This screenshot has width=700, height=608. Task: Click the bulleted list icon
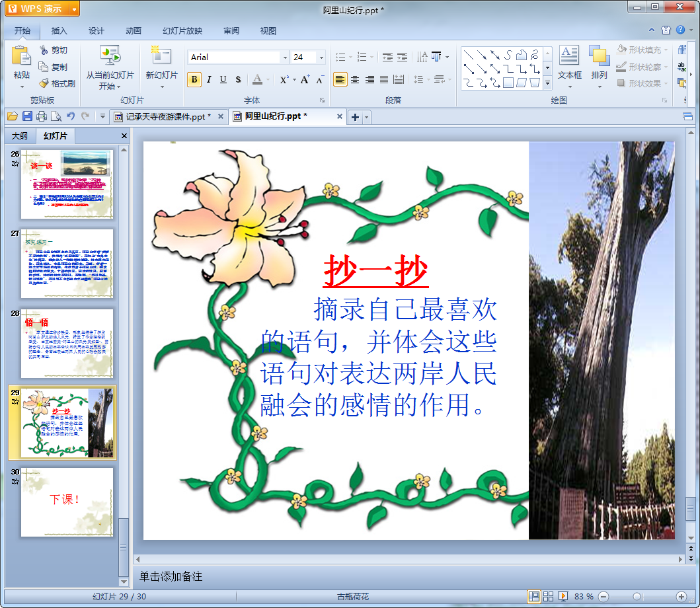(340, 57)
